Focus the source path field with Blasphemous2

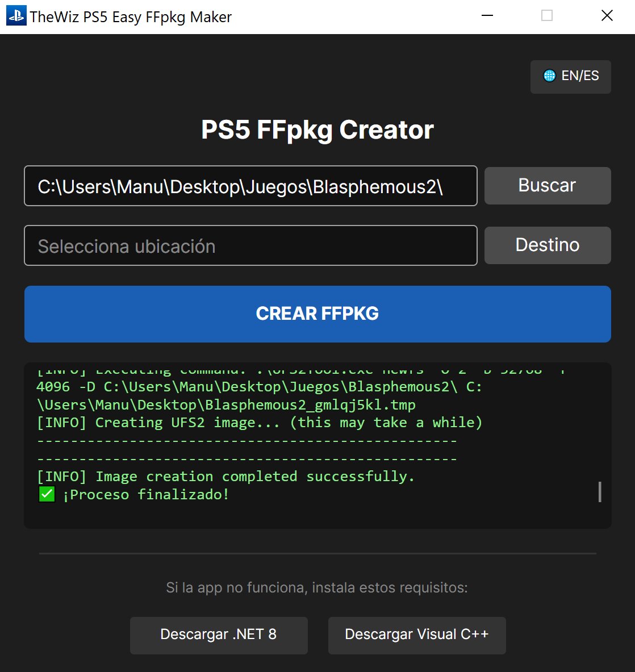[250, 186]
